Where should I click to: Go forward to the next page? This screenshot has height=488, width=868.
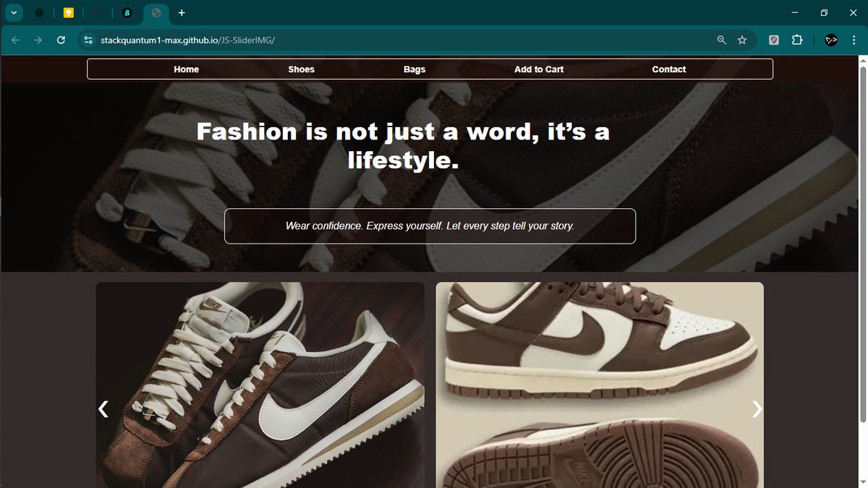coord(38,40)
